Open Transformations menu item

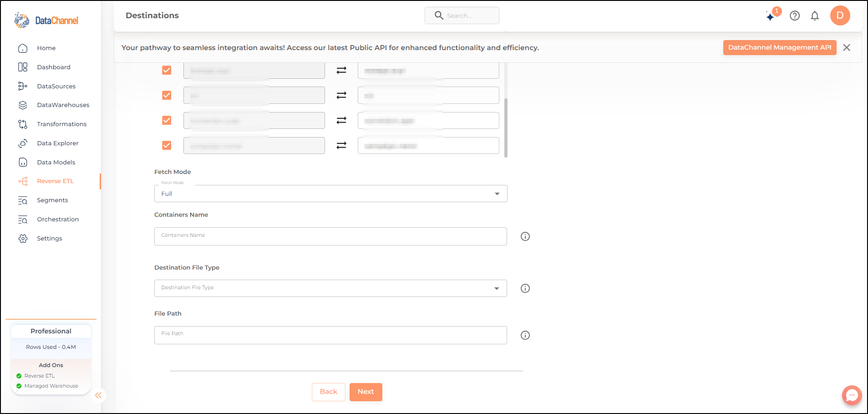[62, 124]
